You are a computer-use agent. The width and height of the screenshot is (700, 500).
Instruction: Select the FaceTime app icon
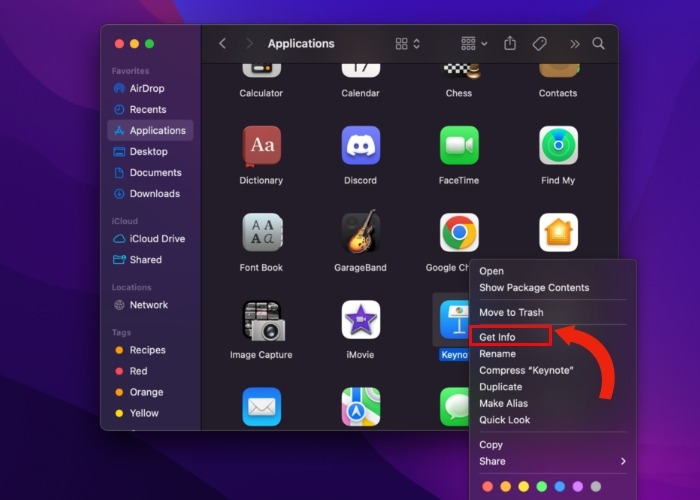459,145
